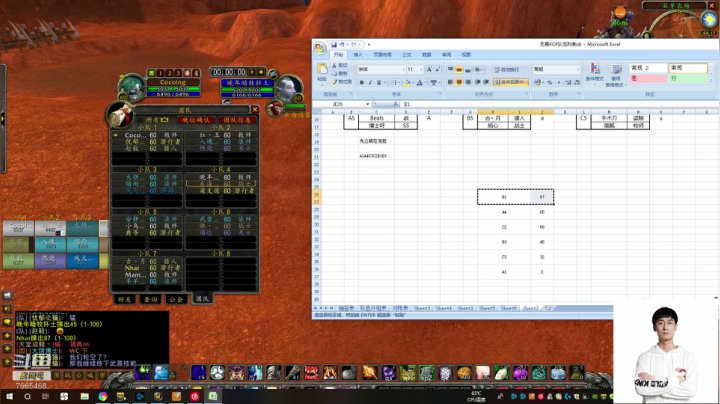Activate the 格式刷 format painter brush
The width and height of the screenshot is (720, 404).
click(x=342, y=82)
